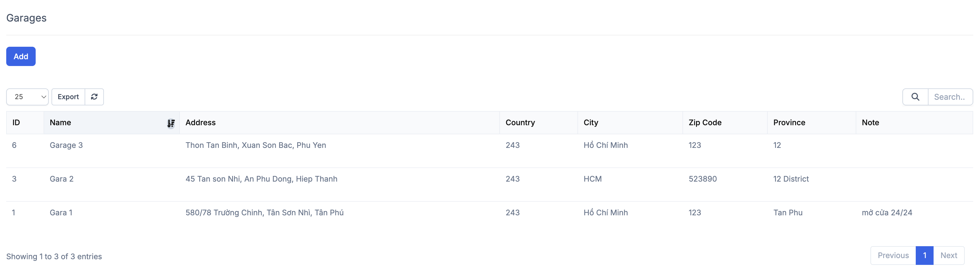Screen dimensions: 980x268
Task: Sort by the Address column header
Action: point(200,123)
